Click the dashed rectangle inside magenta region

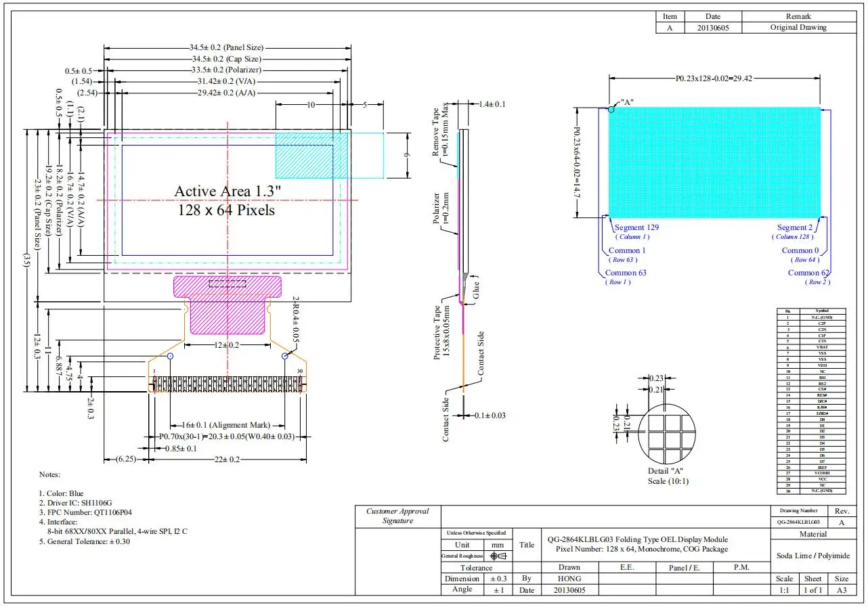(227, 283)
